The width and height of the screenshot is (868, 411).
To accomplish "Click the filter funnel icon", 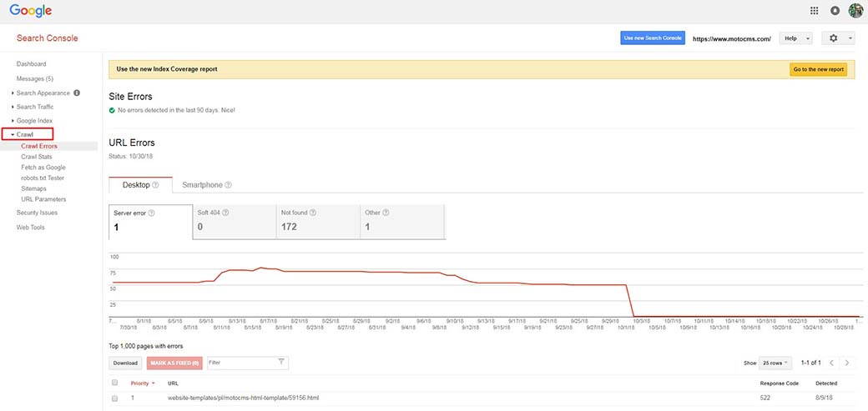I will (281, 363).
